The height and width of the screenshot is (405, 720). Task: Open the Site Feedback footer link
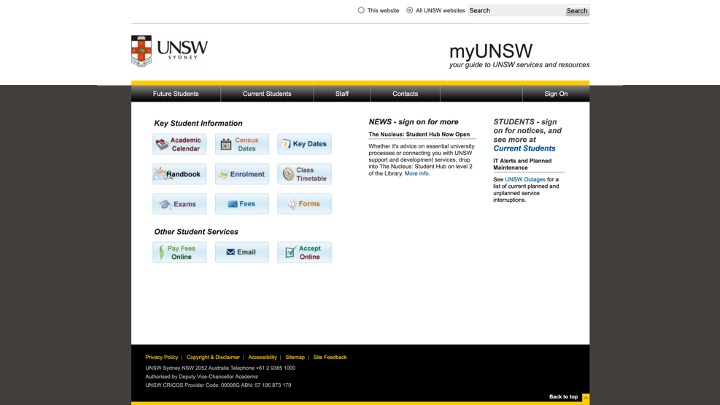click(330, 357)
